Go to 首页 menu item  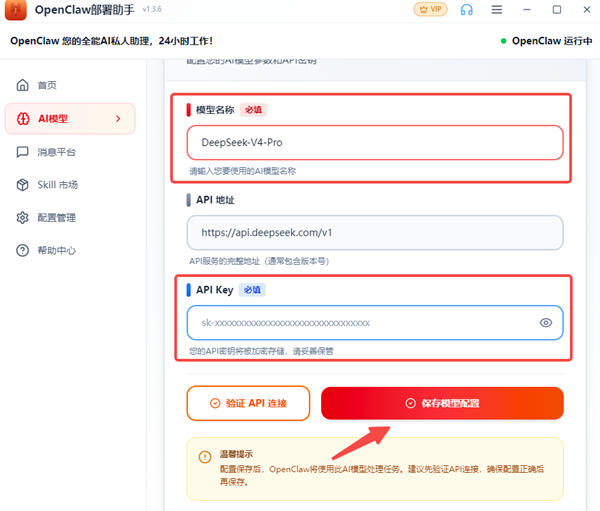click(x=70, y=85)
